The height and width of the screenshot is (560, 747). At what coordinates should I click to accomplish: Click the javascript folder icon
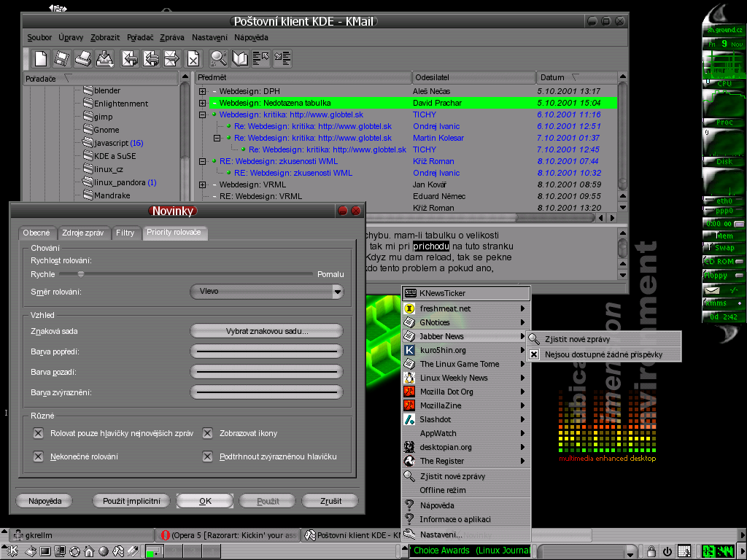(88, 142)
